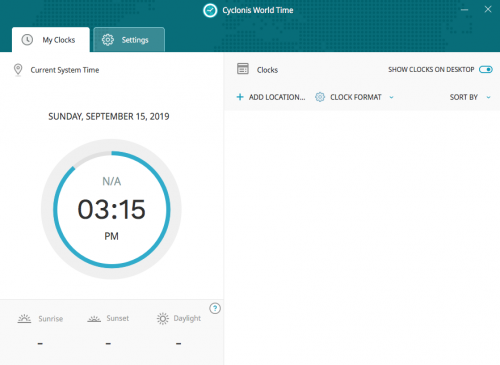Click the gear icon beside Clock Format
This screenshot has height=365, width=500.
pyautogui.click(x=320, y=97)
